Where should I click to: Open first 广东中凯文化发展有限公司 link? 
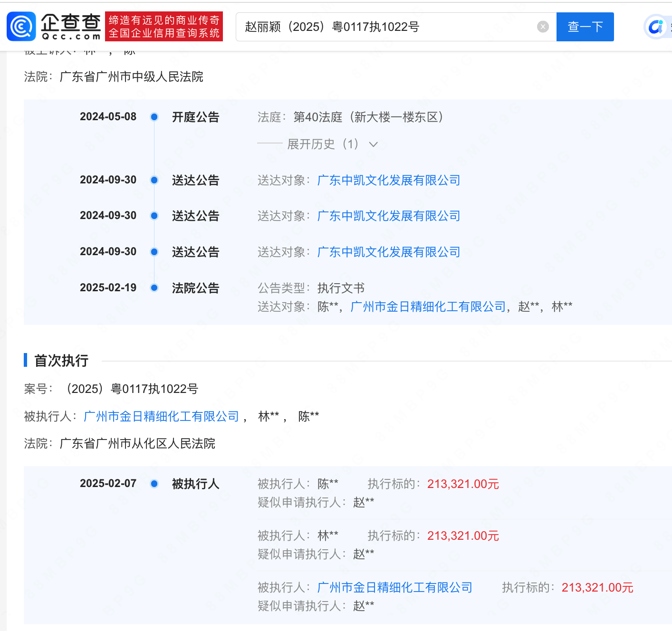pos(388,181)
